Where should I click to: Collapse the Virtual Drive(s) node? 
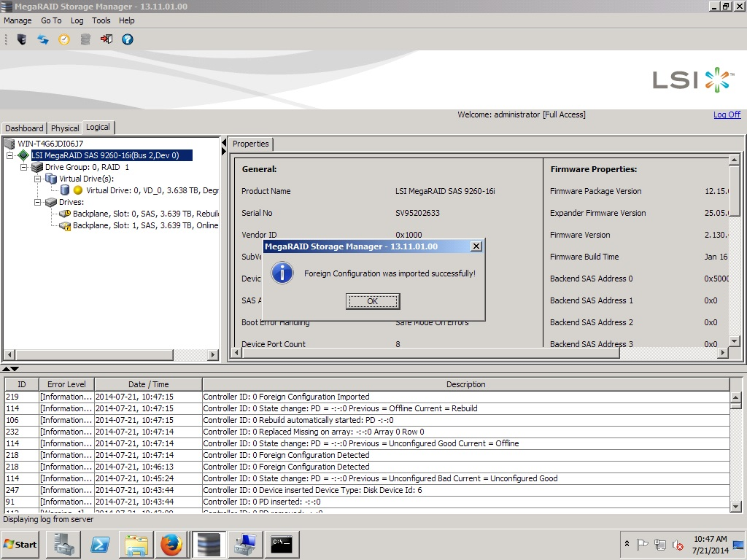[x=37, y=179]
